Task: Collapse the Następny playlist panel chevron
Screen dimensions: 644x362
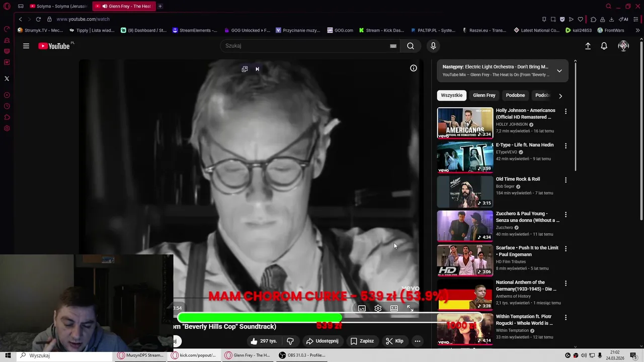Action: click(x=559, y=71)
